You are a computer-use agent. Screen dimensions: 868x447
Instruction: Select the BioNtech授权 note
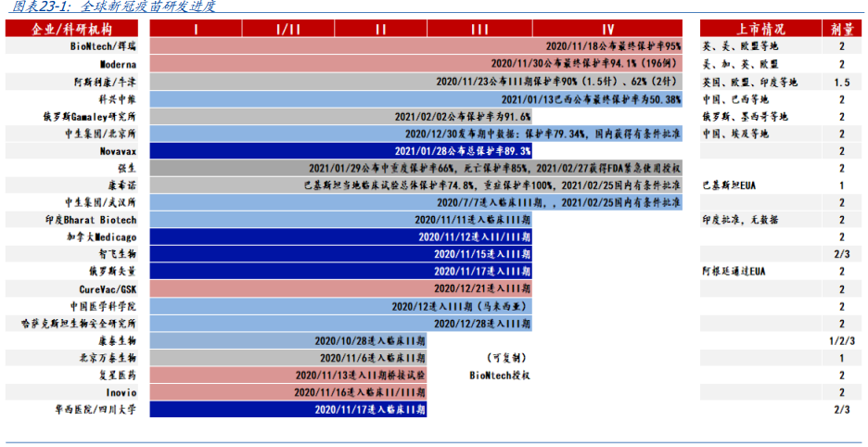tap(500, 375)
